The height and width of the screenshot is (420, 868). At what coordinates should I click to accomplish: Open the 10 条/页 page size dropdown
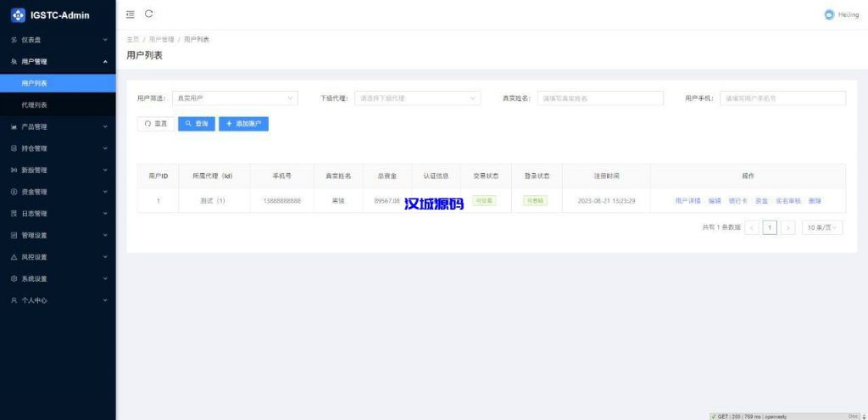[822, 227]
